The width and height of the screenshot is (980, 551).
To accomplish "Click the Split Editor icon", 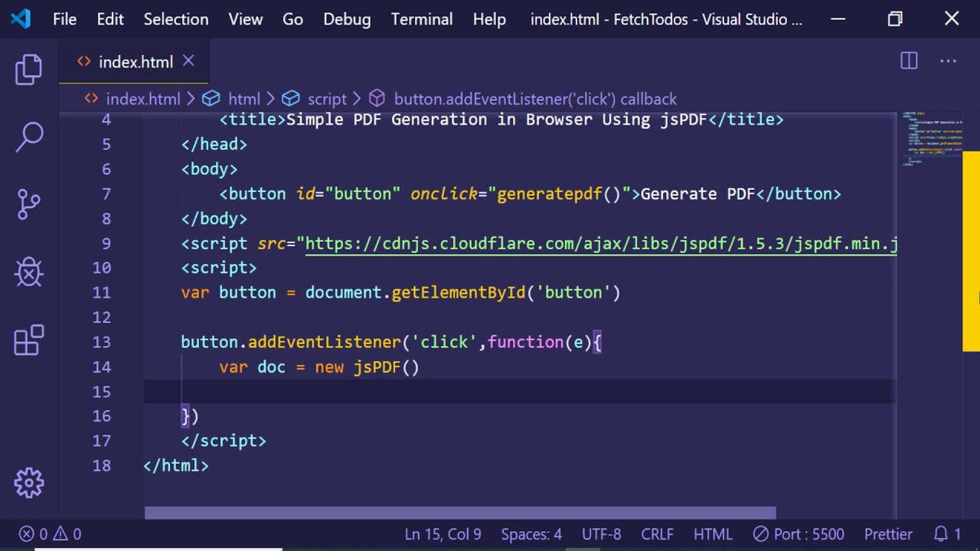I will coord(909,61).
